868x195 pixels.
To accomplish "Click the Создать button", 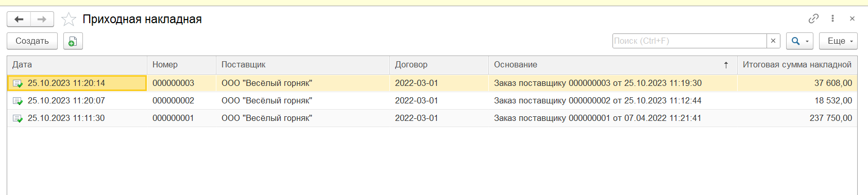I will (x=32, y=41).
